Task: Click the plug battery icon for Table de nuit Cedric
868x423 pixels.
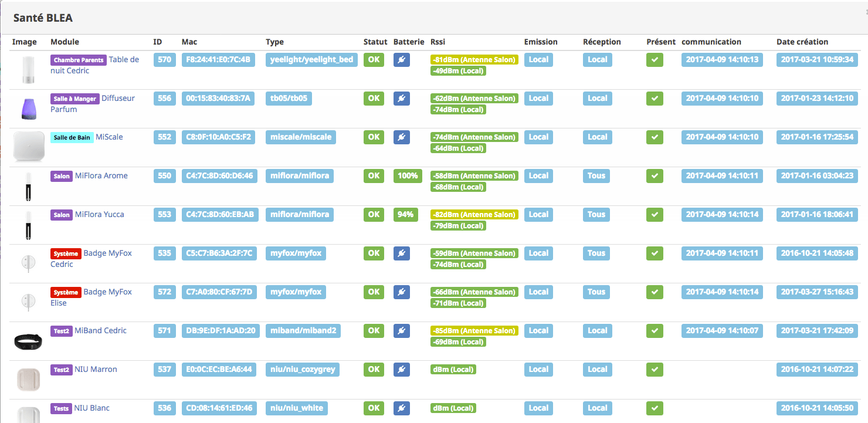Action: point(402,59)
